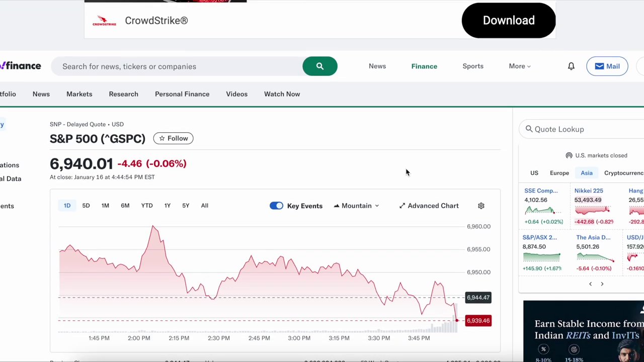Switch to the Sports section

472,66
